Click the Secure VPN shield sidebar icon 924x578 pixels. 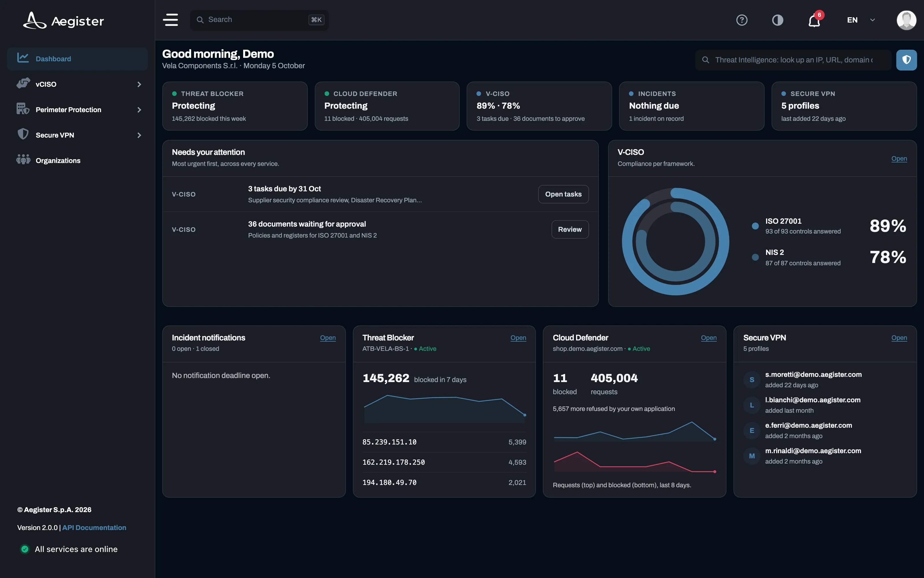23,134
